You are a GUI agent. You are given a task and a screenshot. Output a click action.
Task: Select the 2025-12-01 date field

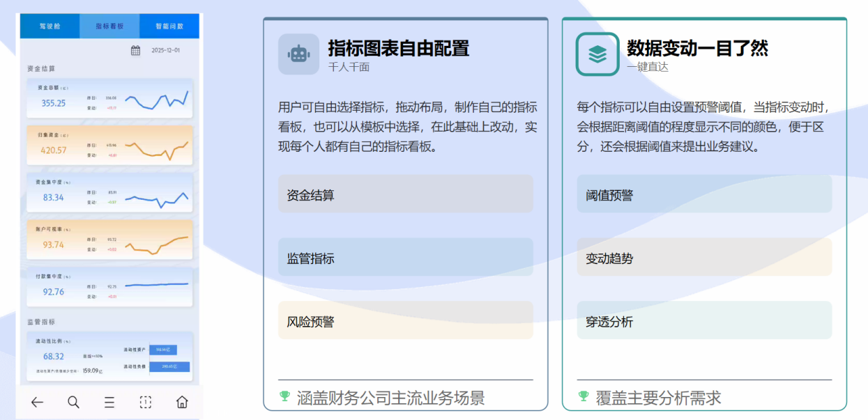click(165, 50)
